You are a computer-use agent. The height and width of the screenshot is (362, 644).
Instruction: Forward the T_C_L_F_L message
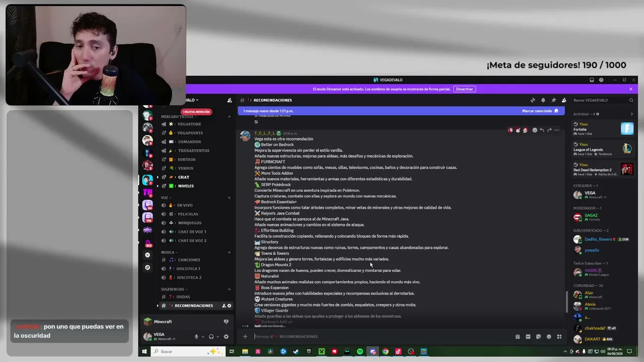(x=549, y=130)
